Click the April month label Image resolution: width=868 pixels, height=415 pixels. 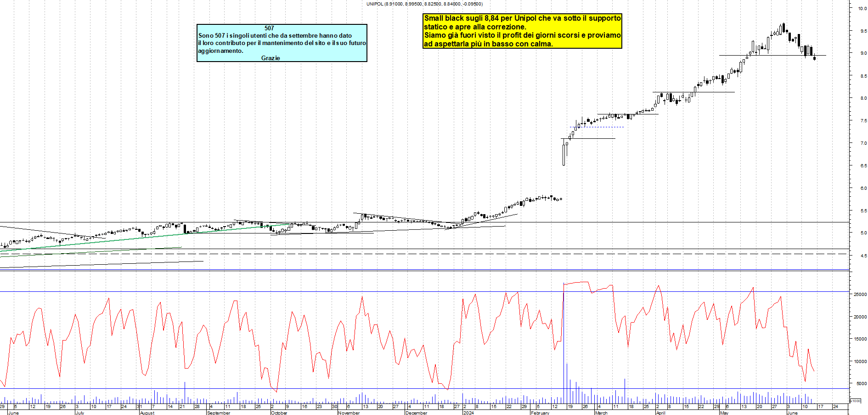coord(660,413)
